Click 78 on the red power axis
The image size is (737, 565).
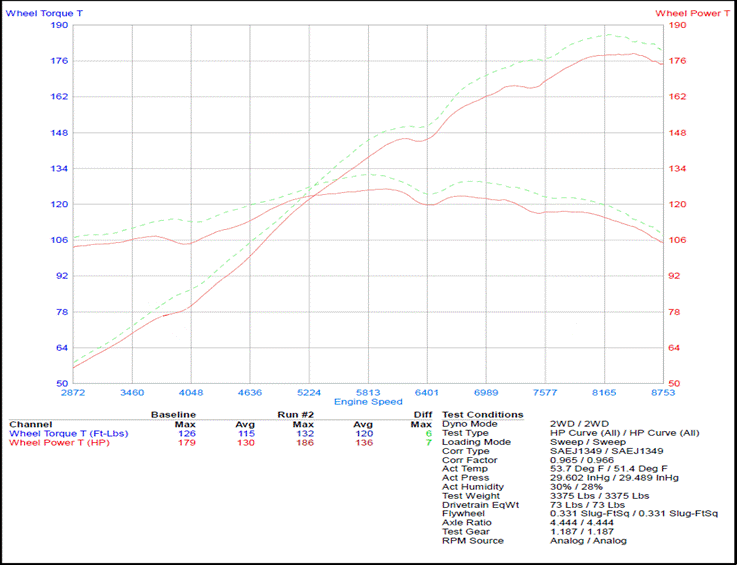coord(674,312)
